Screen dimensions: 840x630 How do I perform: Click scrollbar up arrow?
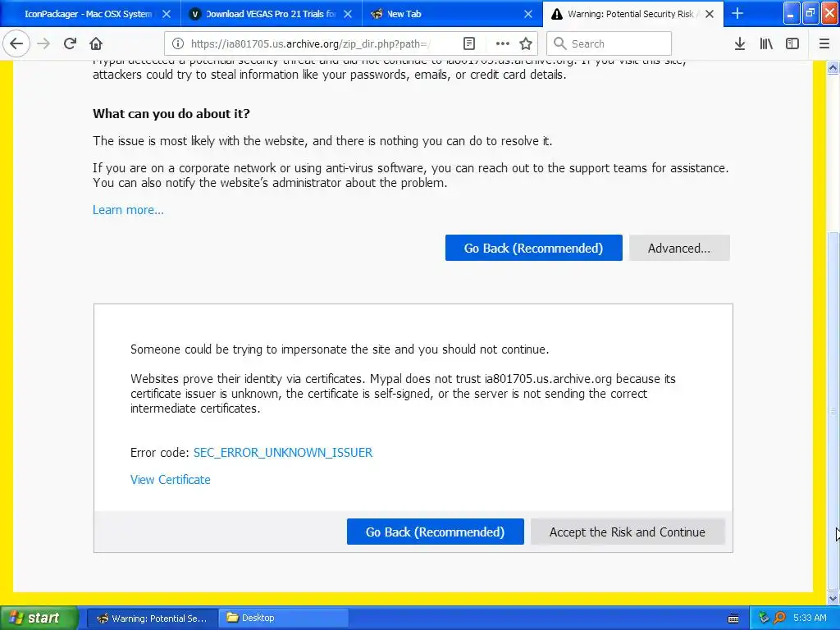coord(833,67)
